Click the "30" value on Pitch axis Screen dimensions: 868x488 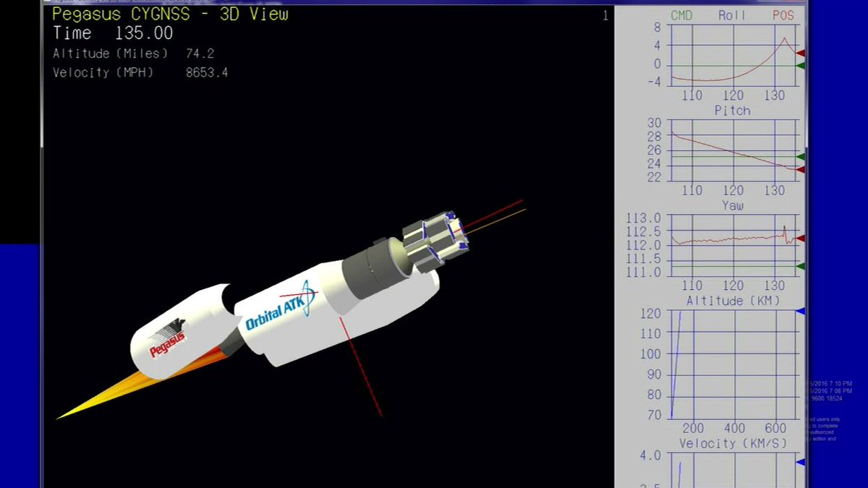coord(654,123)
